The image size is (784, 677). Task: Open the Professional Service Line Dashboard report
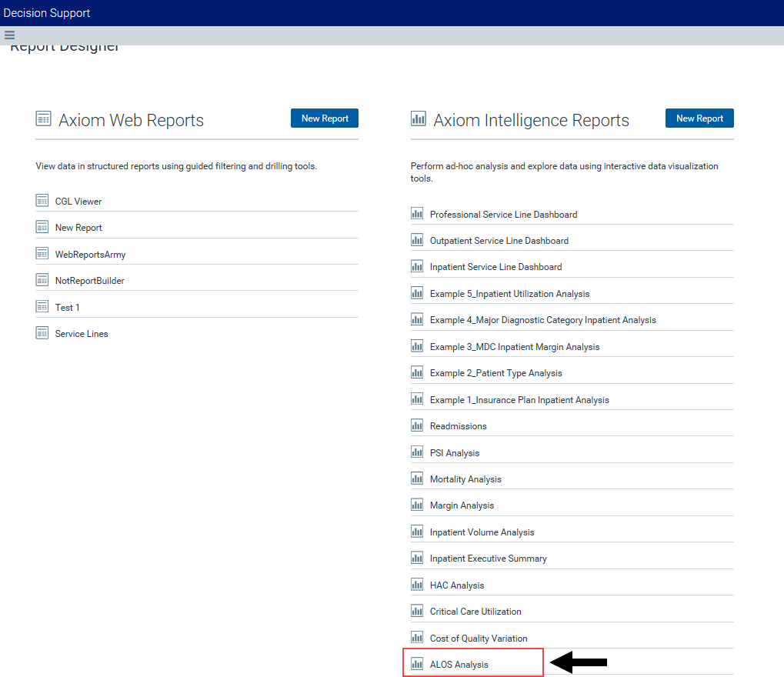[x=503, y=215]
